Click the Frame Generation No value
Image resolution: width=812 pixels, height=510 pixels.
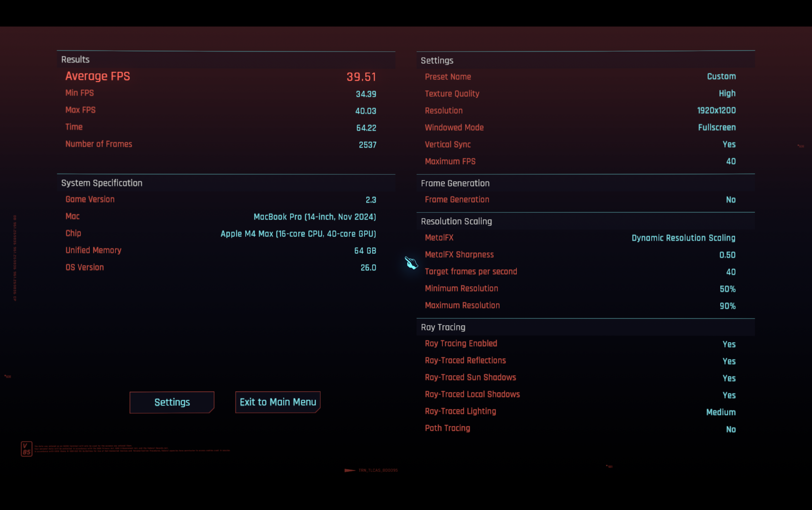(731, 200)
